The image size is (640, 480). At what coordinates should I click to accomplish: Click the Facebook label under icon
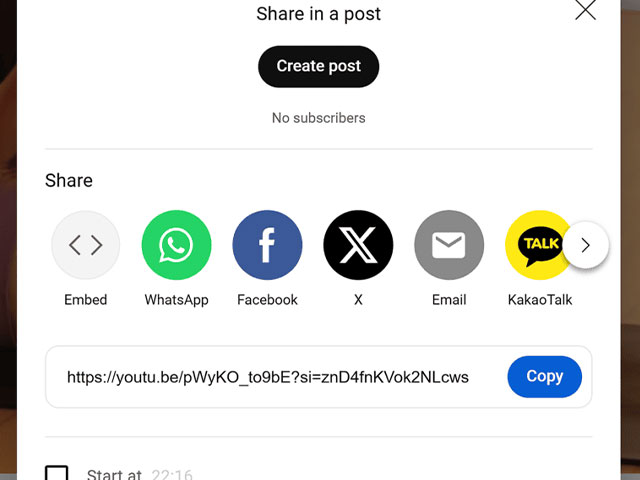coord(267,300)
